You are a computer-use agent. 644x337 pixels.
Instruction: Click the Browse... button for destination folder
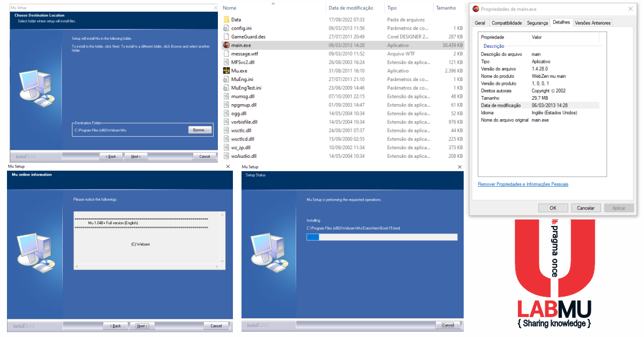200,130
